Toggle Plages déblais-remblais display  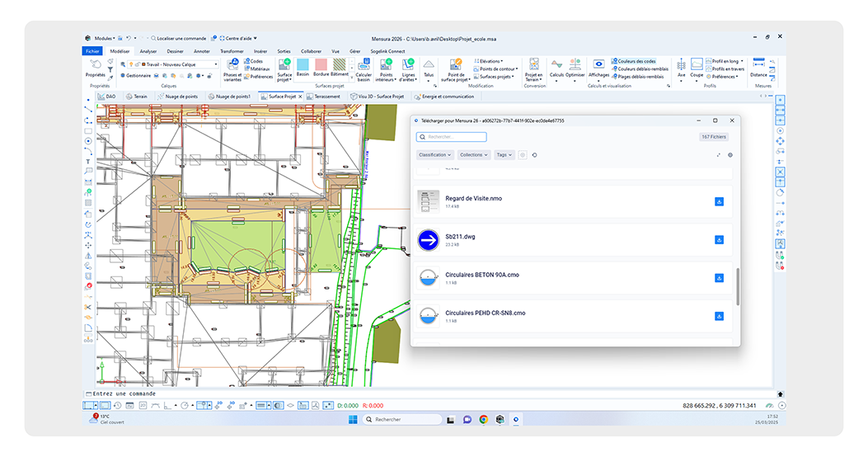pyautogui.click(x=637, y=76)
